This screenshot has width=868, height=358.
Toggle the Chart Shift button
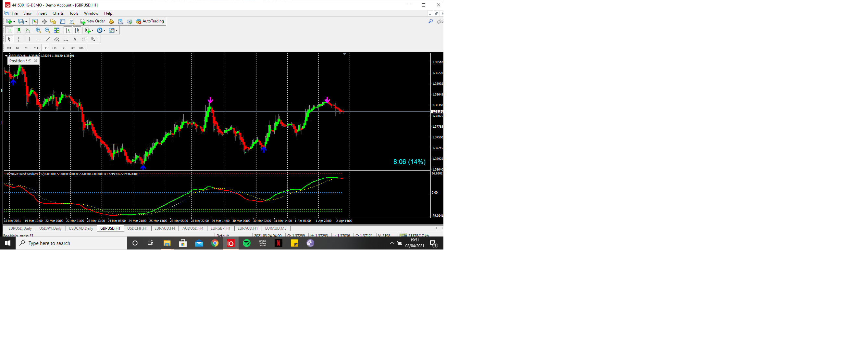click(x=77, y=30)
